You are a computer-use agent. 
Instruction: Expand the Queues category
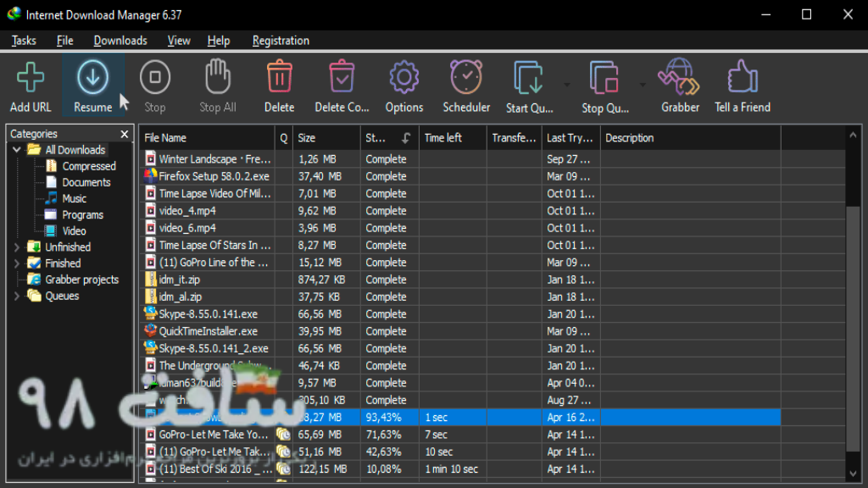tap(17, 296)
